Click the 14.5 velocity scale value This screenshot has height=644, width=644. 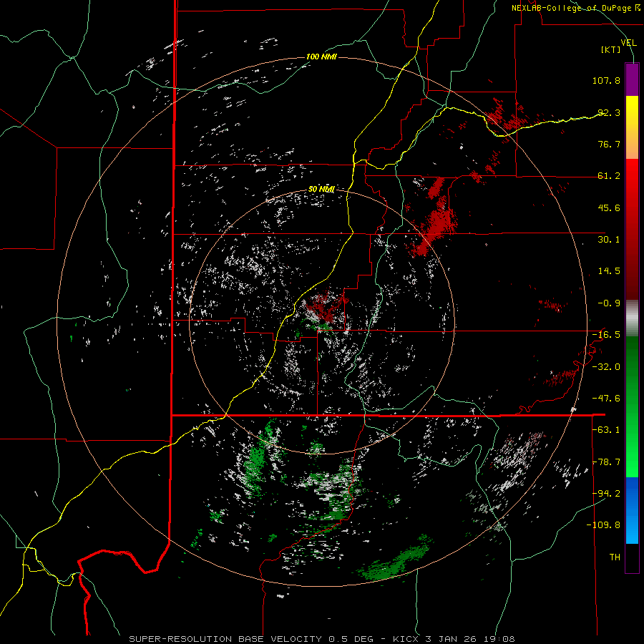pos(609,271)
